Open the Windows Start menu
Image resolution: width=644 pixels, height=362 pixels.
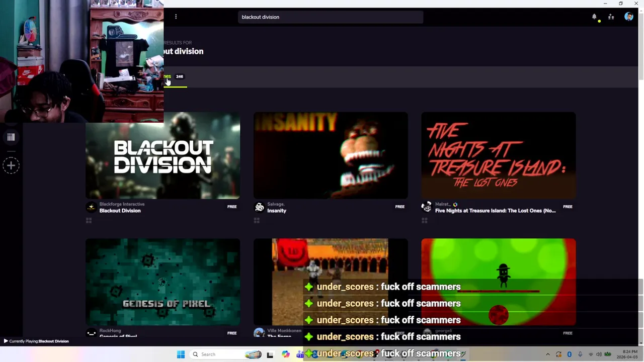tap(181, 354)
